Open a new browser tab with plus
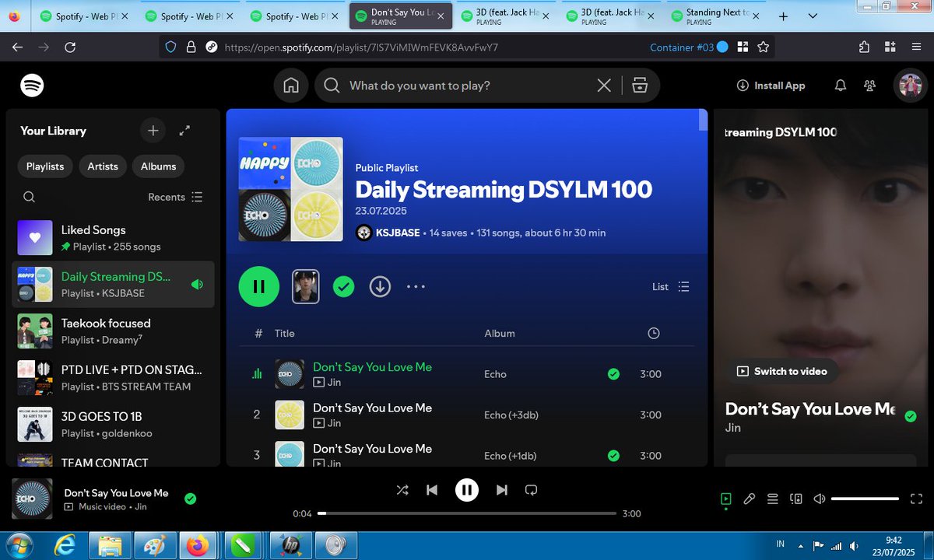The height and width of the screenshot is (560, 934). tap(784, 16)
